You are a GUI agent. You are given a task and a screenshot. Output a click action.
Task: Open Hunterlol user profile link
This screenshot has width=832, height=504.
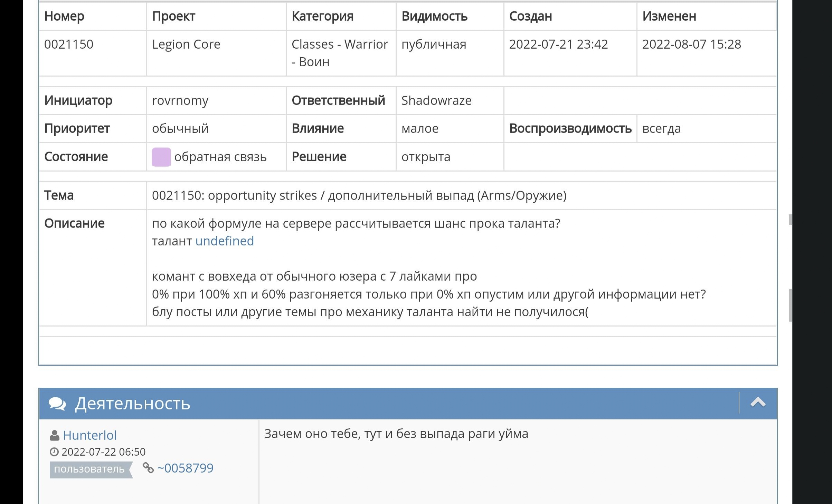pyautogui.click(x=90, y=435)
